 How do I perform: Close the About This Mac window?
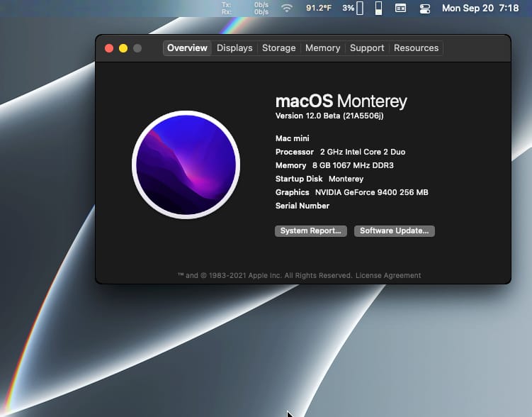(x=109, y=48)
